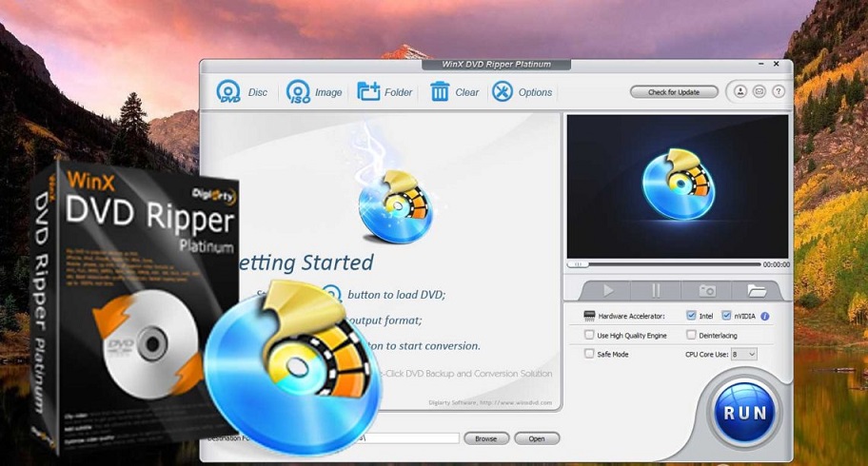Click 'Hardware Accelerator:' label

631,316
